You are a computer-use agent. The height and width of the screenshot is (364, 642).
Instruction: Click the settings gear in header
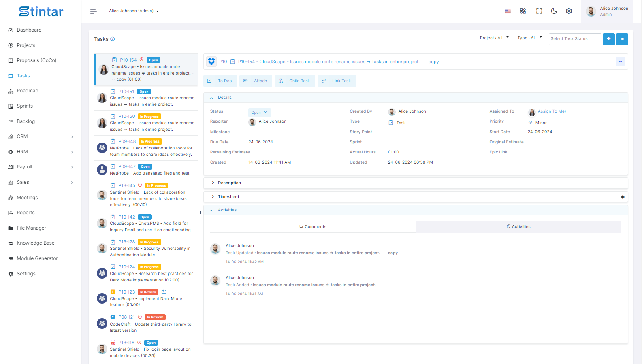point(569,11)
